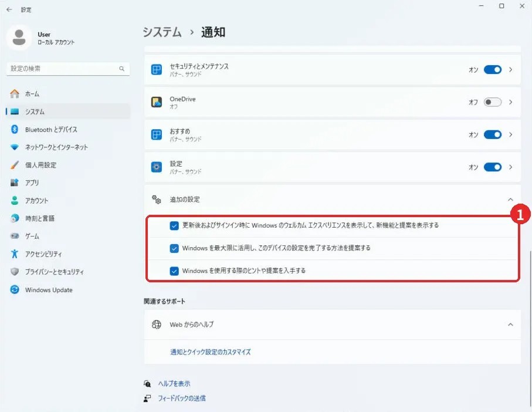Click システム in the breadcrumb

tap(162, 32)
